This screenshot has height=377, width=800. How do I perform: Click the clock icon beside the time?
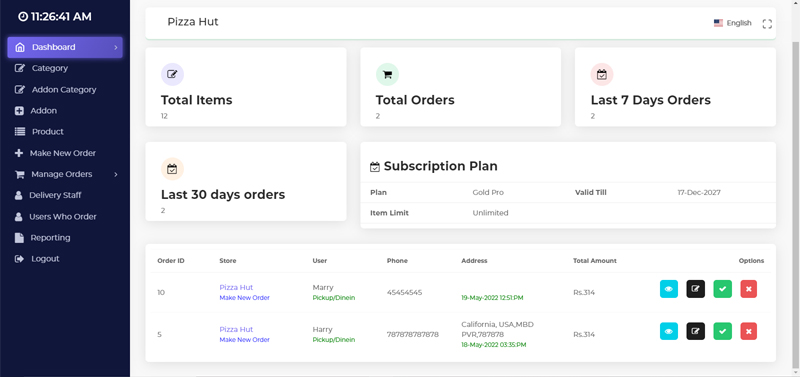(x=23, y=16)
